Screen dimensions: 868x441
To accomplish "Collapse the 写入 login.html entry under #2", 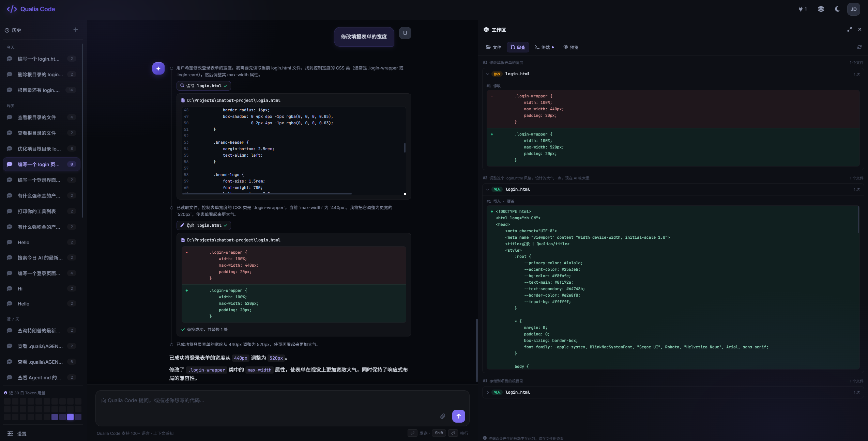I will pyautogui.click(x=488, y=189).
